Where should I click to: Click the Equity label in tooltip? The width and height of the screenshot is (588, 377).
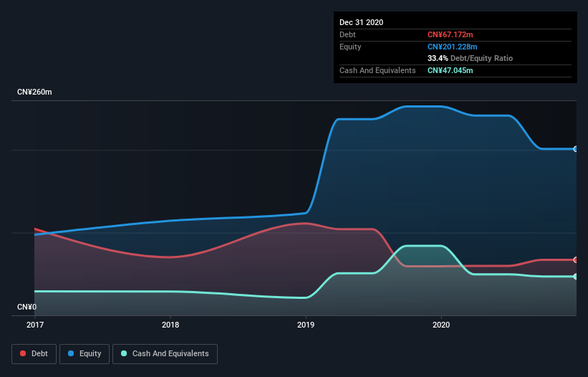coord(350,47)
